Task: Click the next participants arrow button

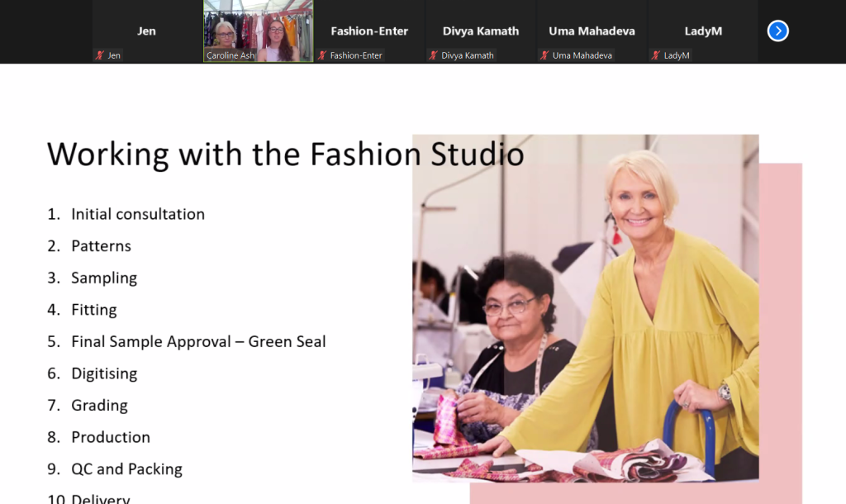Action: pyautogui.click(x=777, y=31)
